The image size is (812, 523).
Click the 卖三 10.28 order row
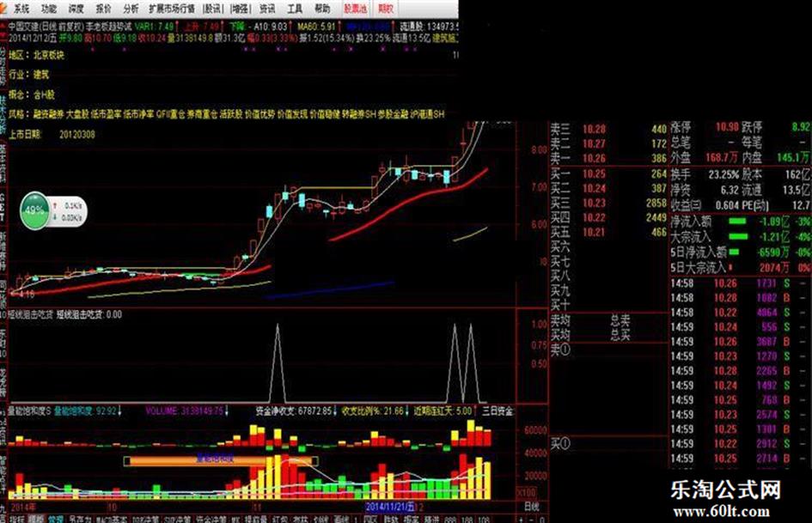[608, 129]
